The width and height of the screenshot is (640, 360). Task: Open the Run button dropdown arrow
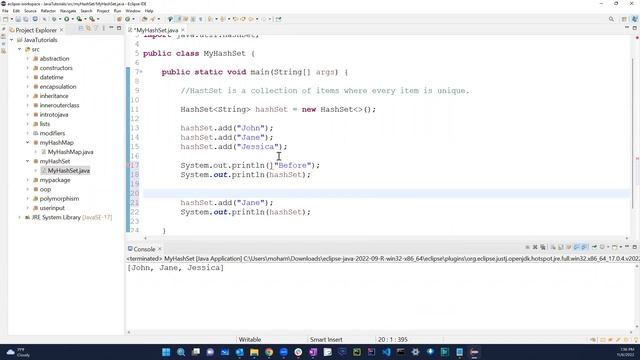[x=72, y=19]
